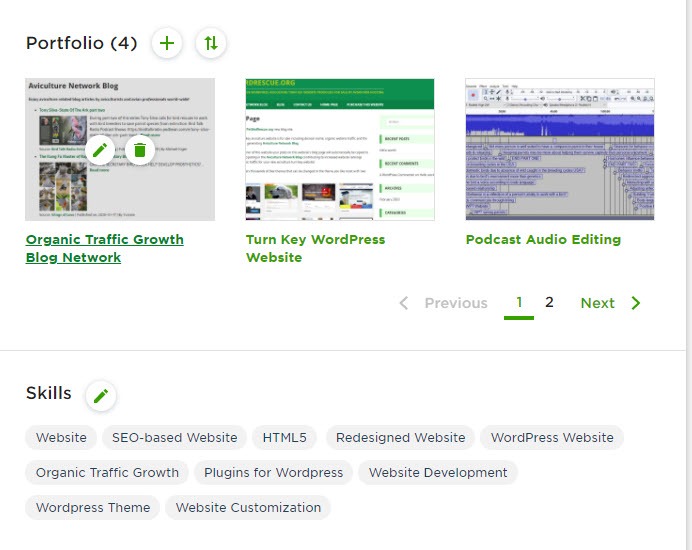Click the right chevron next to Next

pyautogui.click(x=636, y=303)
